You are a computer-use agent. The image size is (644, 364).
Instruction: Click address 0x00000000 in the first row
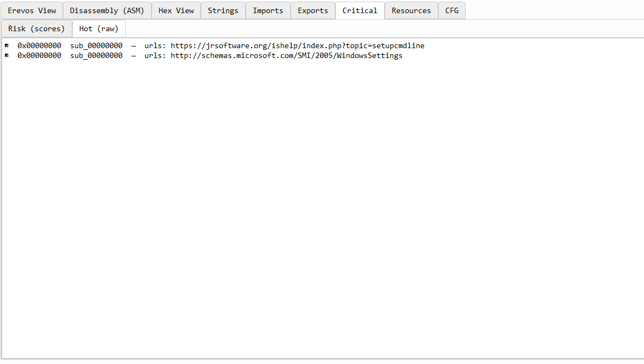[39, 46]
